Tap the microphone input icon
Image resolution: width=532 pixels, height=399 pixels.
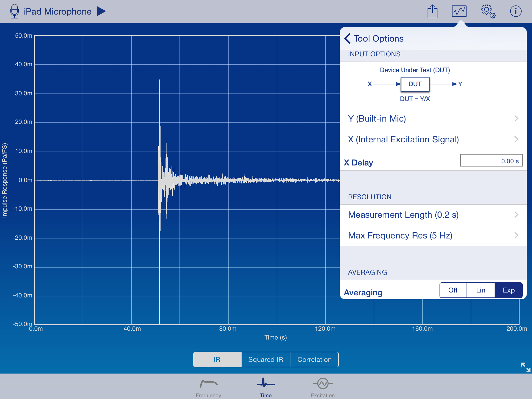click(15, 11)
